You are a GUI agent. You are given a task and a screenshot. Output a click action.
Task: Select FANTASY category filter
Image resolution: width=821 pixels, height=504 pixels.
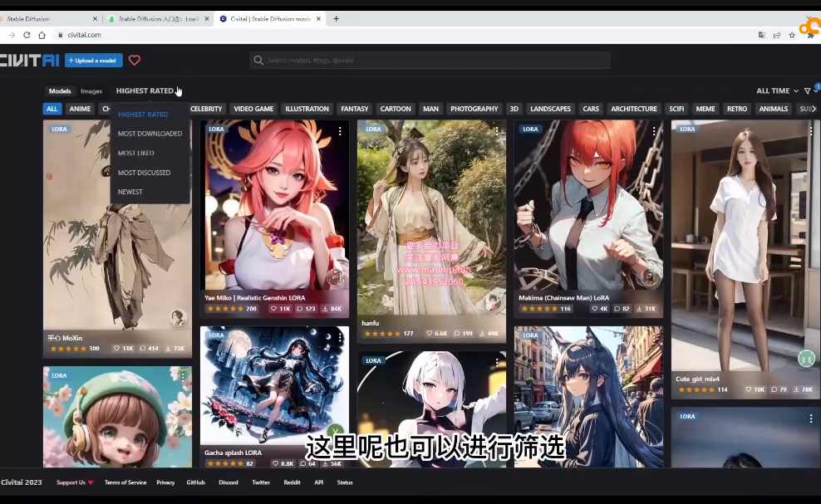(x=355, y=109)
